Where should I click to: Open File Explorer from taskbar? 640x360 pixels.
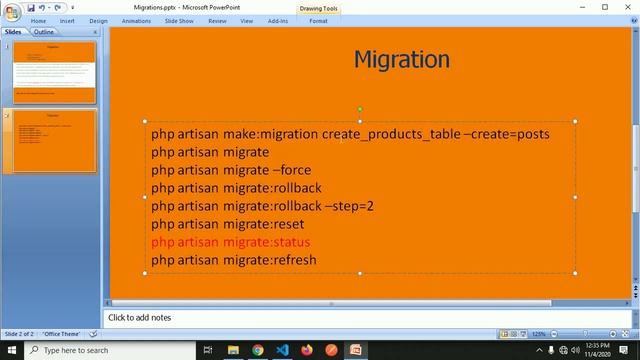tap(233, 350)
